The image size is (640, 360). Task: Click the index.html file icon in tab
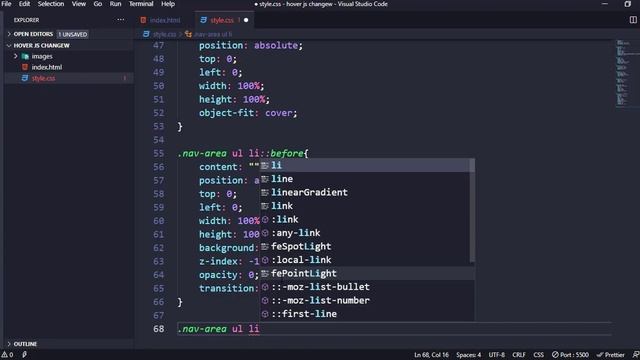(x=143, y=20)
